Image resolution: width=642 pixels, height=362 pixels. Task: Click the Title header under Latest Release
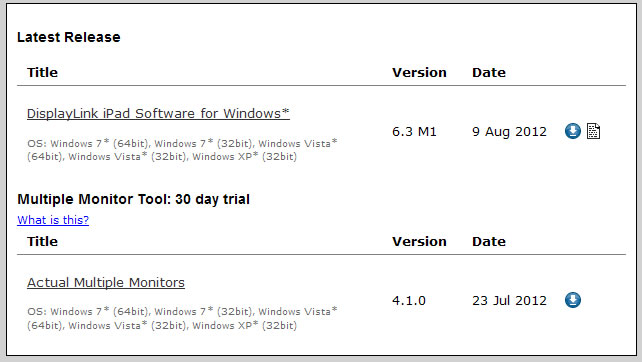(x=42, y=72)
